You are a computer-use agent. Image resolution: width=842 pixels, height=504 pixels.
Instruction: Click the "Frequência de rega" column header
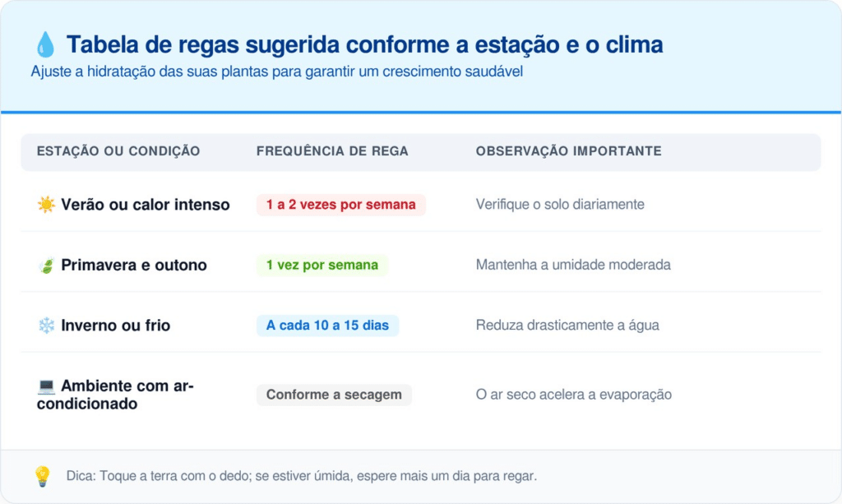[x=332, y=152]
